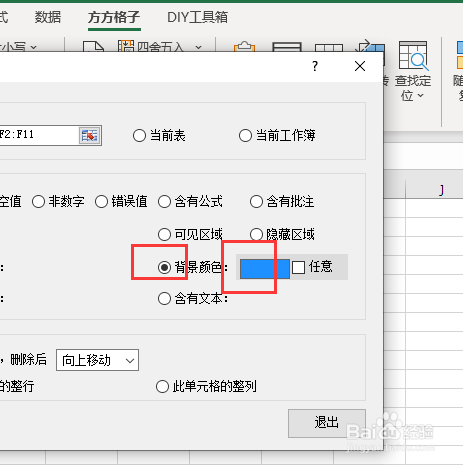Click the range selector icon beside F2:F11
463x465 pixels.
[x=90, y=135]
